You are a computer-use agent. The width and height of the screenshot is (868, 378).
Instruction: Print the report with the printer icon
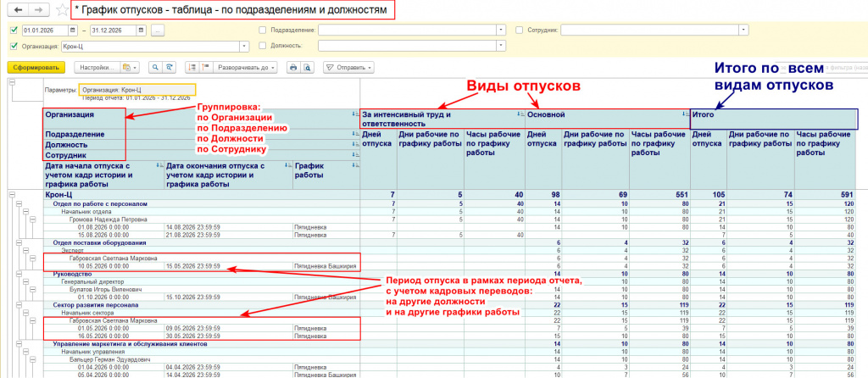click(x=293, y=68)
